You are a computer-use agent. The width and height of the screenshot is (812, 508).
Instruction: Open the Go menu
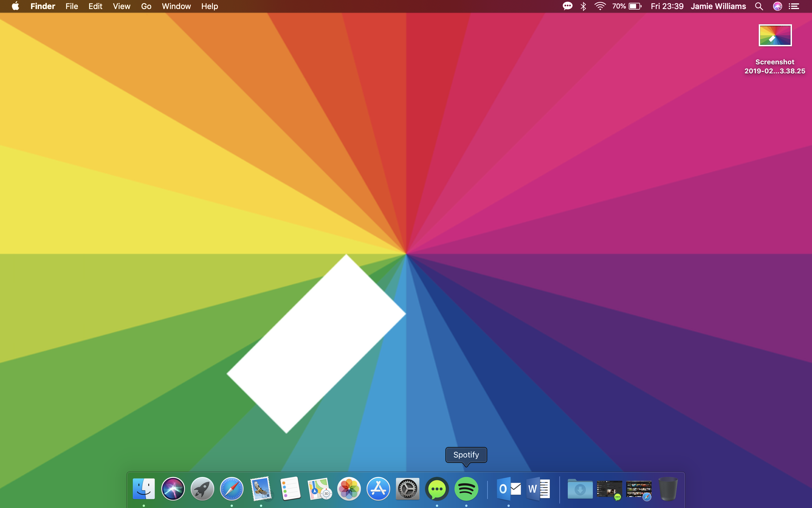click(146, 6)
